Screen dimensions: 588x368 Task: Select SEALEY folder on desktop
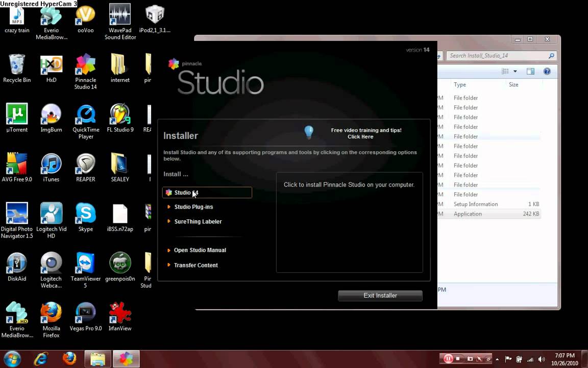[x=120, y=168]
